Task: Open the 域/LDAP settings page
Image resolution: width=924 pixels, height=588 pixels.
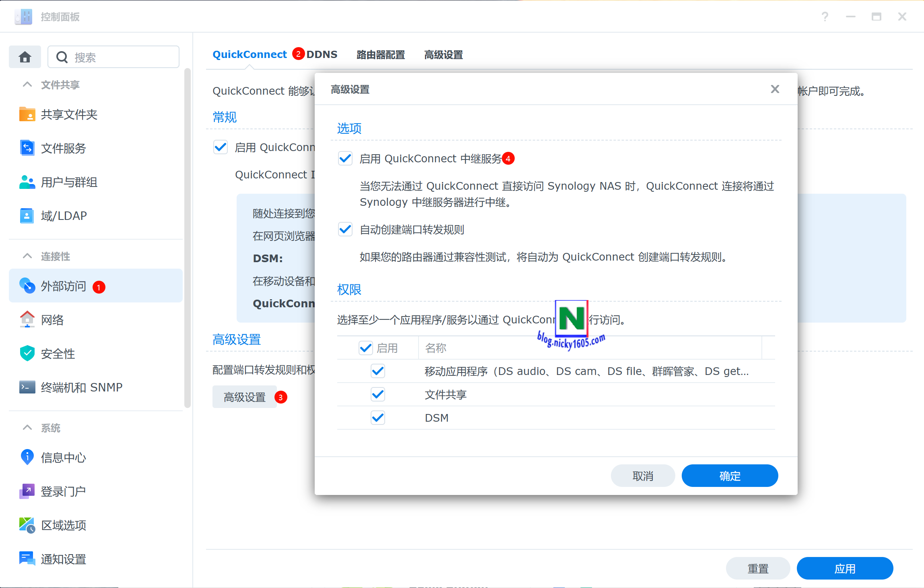Action: click(64, 215)
